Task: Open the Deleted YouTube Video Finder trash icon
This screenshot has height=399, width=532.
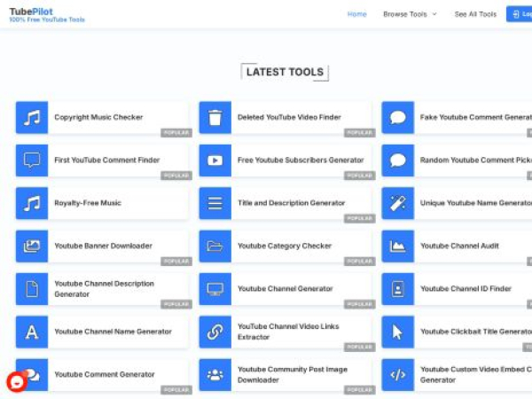Action: (215, 117)
